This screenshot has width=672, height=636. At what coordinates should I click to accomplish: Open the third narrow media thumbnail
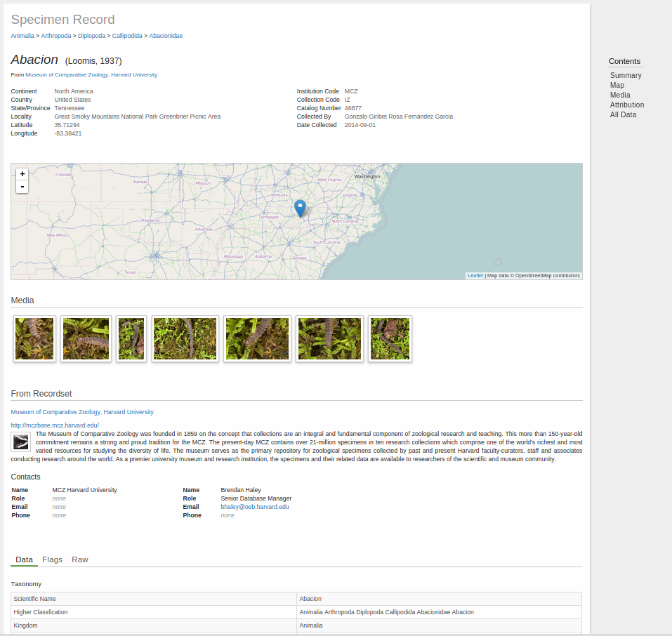point(131,338)
